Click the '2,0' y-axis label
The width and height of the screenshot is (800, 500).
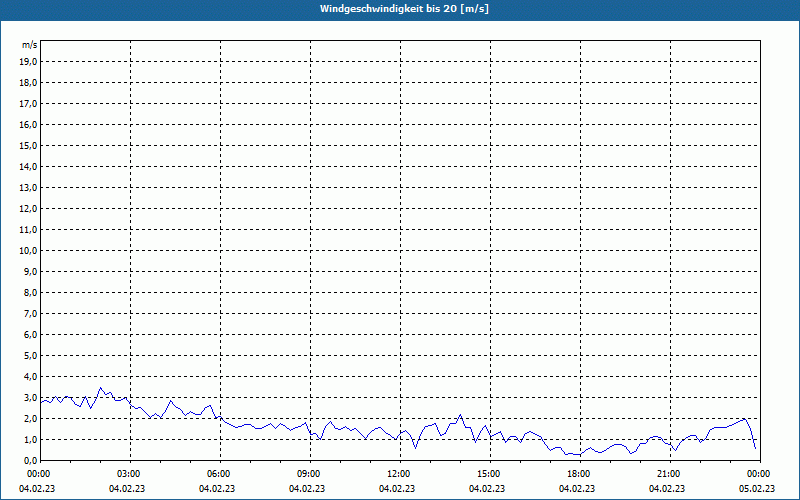31,418
